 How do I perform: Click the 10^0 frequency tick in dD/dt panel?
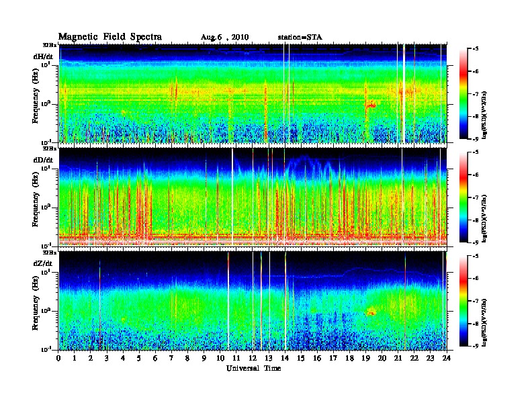pos(46,207)
